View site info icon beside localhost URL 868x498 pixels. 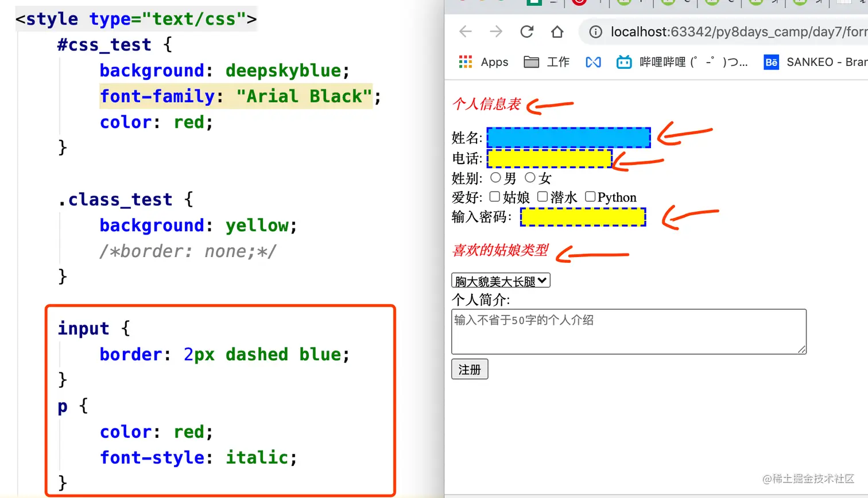click(x=596, y=32)
